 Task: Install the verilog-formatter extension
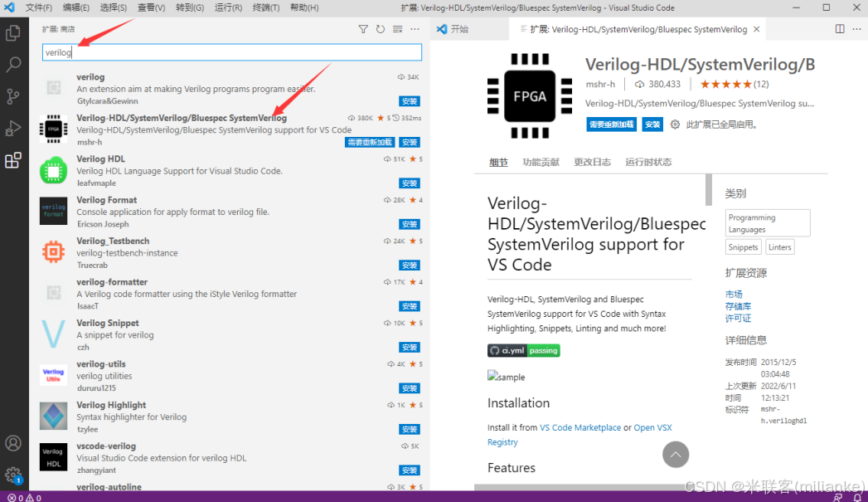tap(410, 306)
